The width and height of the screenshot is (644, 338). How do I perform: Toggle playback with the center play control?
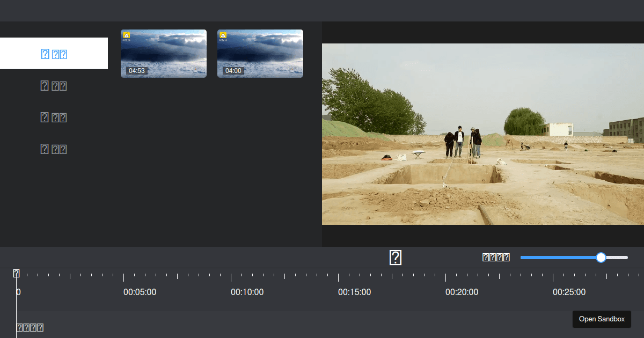coord(395,258)
